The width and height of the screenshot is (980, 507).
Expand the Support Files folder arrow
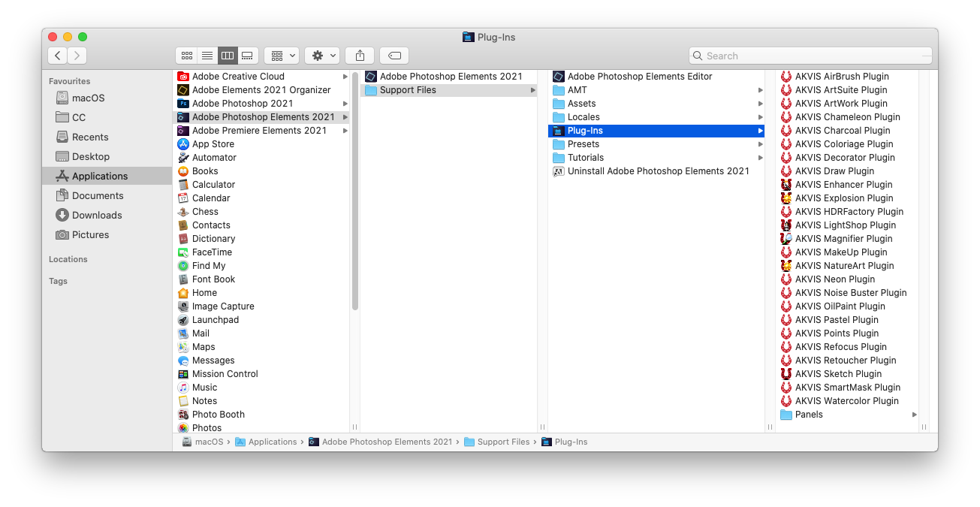pos(533,90)
